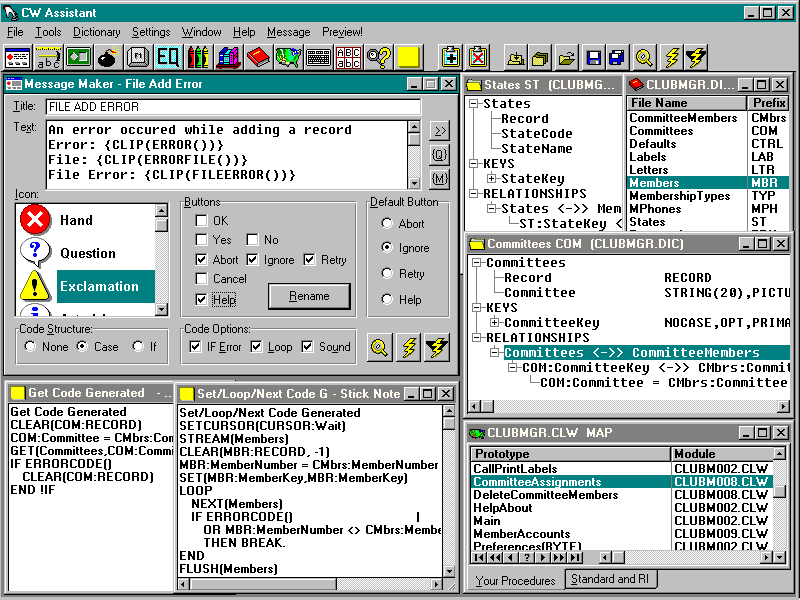Select Abort as default button
Image resolution: width=800 pixels, height=600 pixels.
click(x=387, y=223)
